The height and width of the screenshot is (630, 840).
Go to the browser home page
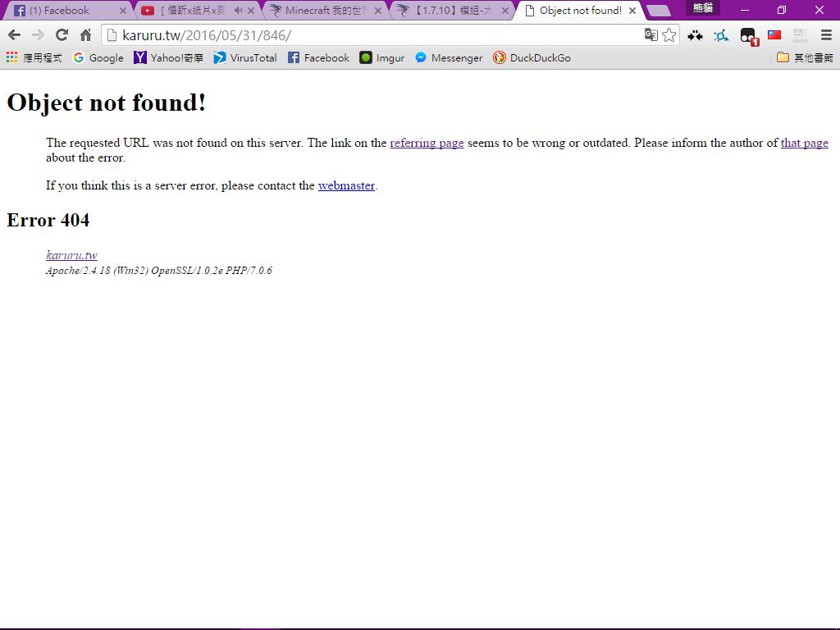coord(85,35)
